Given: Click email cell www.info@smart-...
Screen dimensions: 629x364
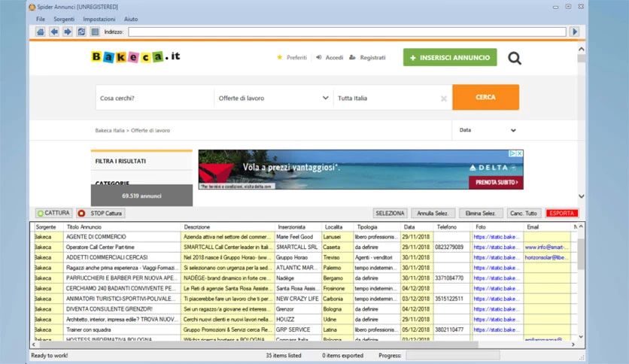Looking at the screenshot, I should (x=546, y=247).
